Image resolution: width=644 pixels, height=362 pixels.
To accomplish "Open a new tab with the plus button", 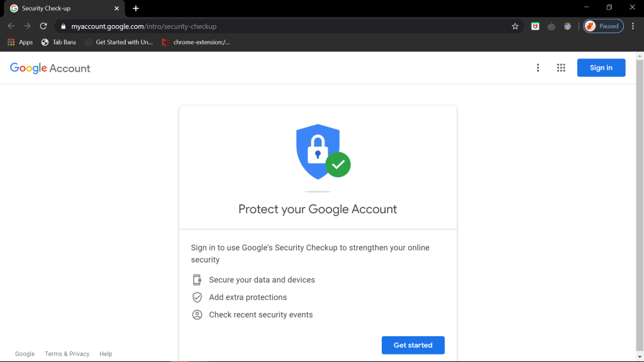I will pos(136,8).
